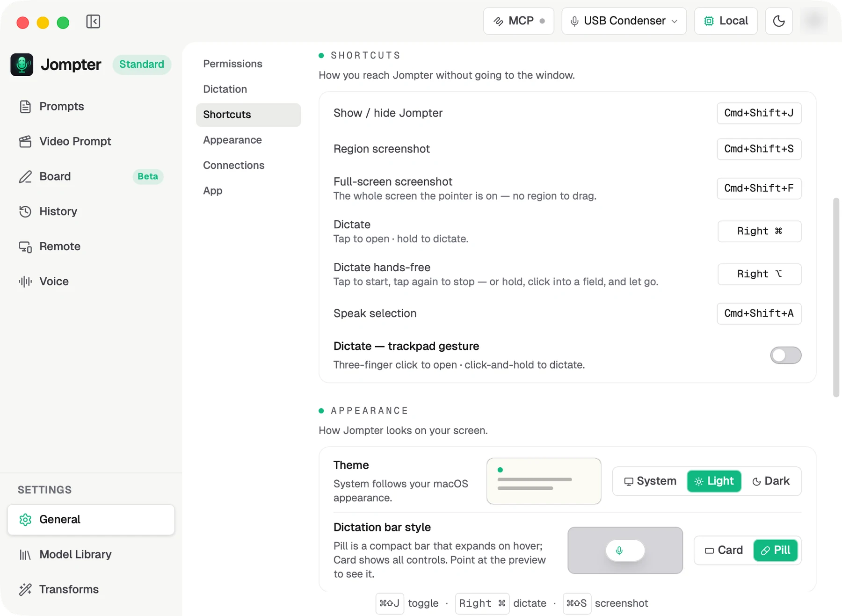Choose Card dictation bar style
The height and width of the screenshot is (616, 842).
coord(724,551)
